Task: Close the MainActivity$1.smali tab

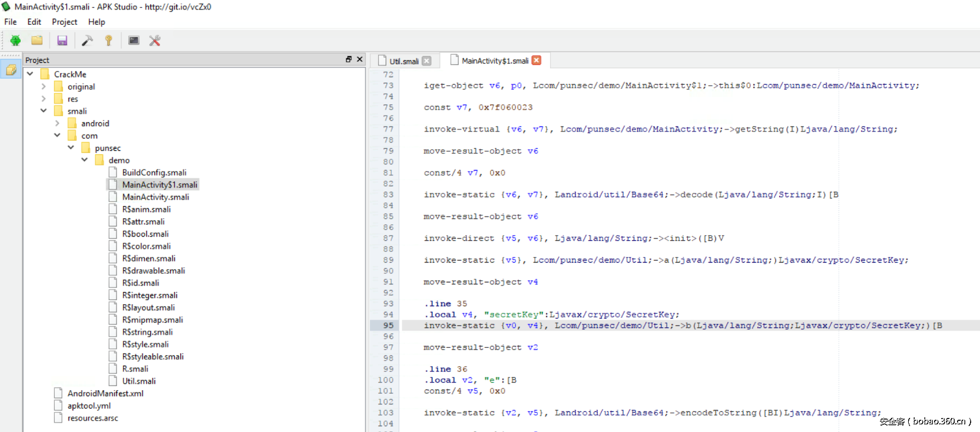Action: point(537,60)
